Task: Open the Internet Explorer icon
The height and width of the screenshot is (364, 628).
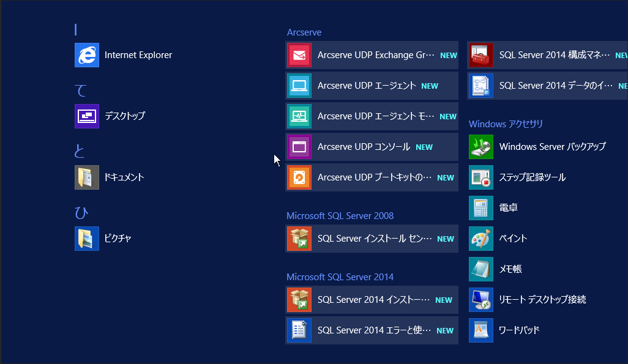Action: pyautogui.click(x=87, y=55)
